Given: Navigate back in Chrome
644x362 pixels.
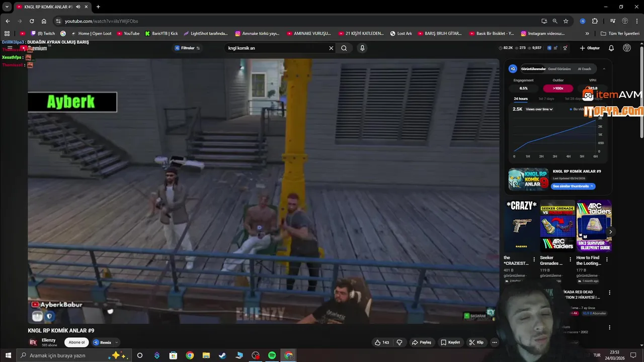Looking at the screenshot, I should [8, 21].
